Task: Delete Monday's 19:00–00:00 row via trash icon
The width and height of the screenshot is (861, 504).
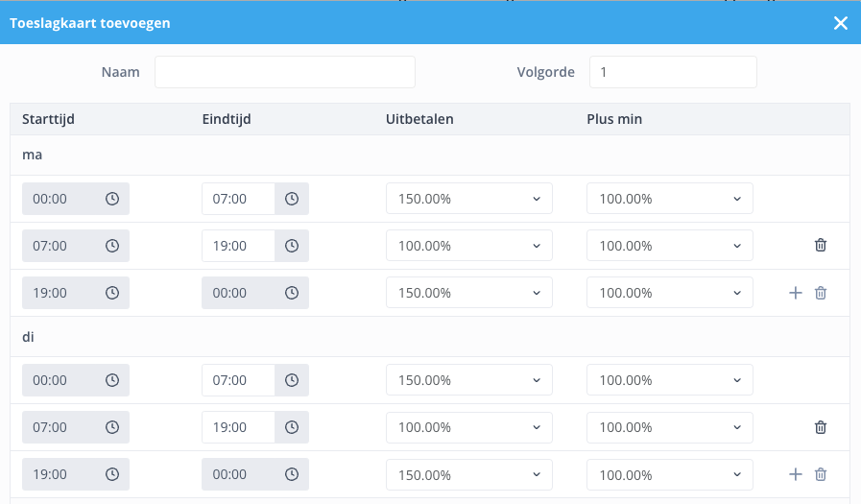Action: pos(821,293)
